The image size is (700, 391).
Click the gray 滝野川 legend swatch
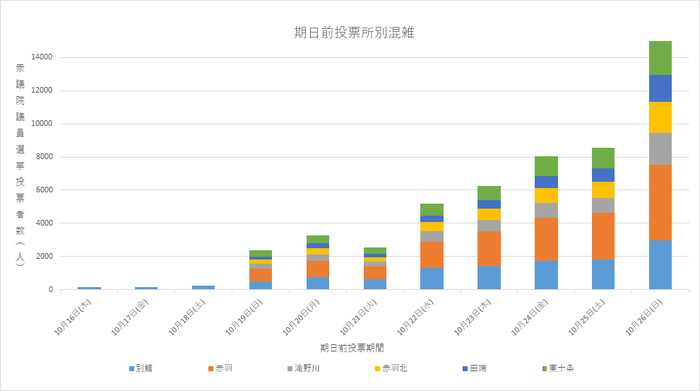290,369
